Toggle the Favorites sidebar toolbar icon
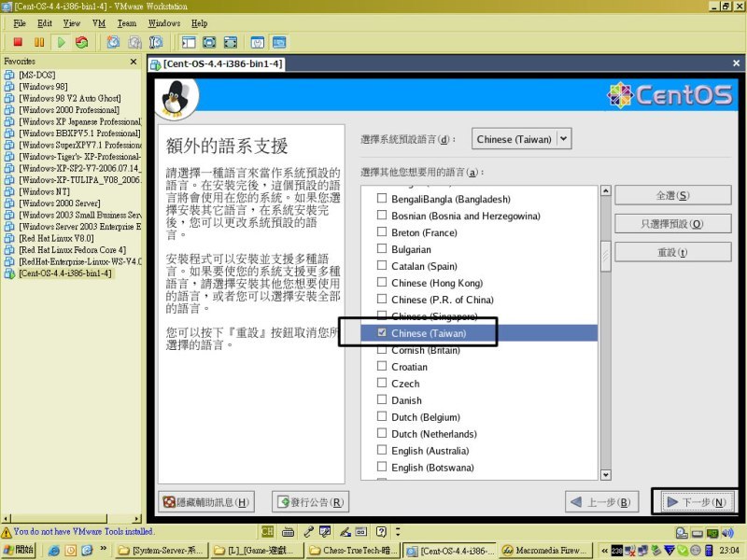 coord(189,42)
